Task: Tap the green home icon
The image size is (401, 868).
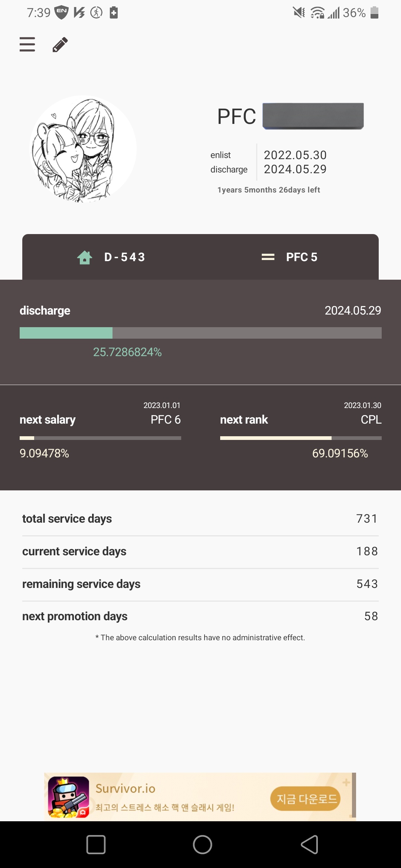Action: click(x=85, y=257)
